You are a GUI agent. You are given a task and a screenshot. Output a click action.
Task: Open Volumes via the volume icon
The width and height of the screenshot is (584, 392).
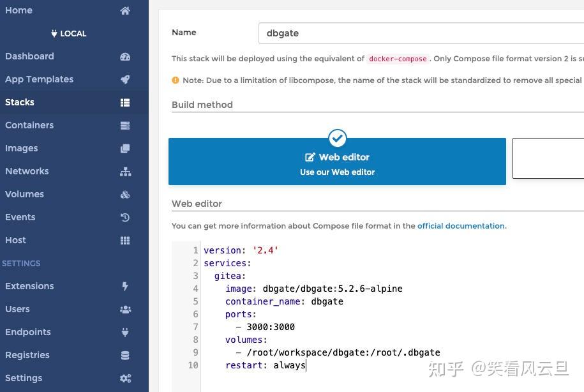pyautogui.click(x=125, y=194)
